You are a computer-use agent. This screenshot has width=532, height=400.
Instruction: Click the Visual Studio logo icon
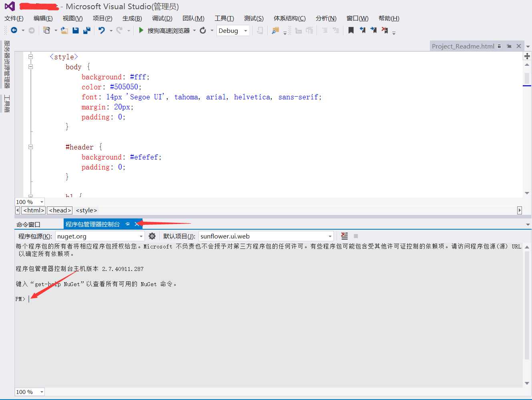[x=10, y=6]
